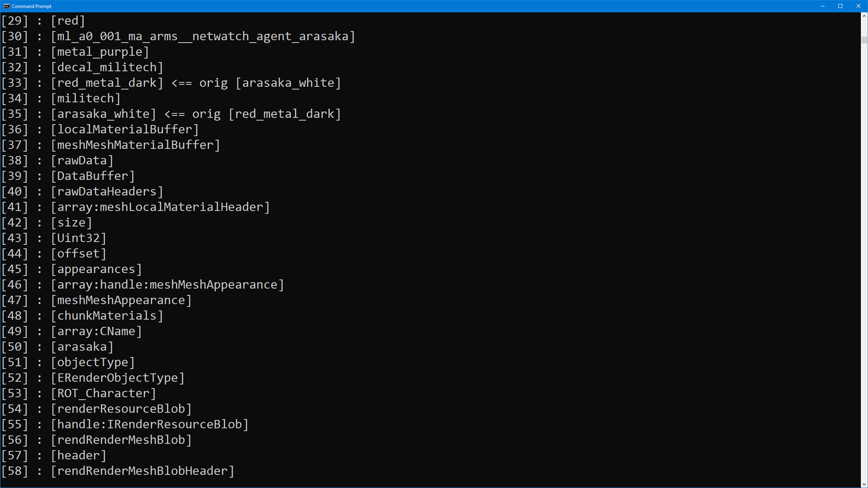Click the scrollbar down arrow

tap(864, 484)
